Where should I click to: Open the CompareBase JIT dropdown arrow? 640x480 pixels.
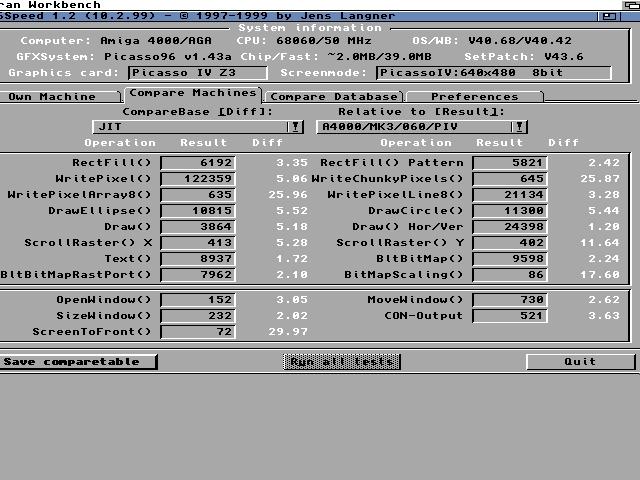click(x=295, y=127)
